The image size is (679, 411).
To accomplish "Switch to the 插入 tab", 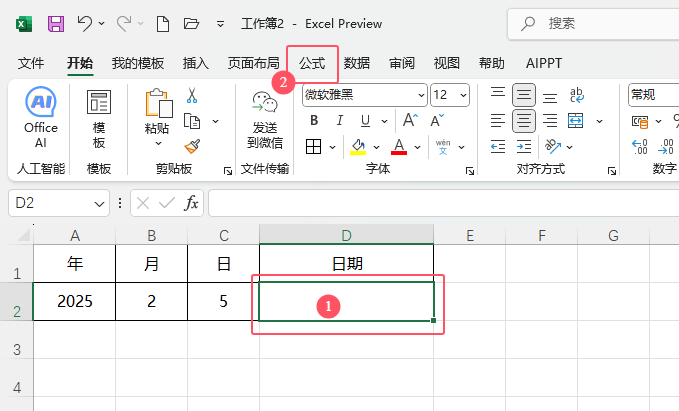I will click(x=196, y=63).
